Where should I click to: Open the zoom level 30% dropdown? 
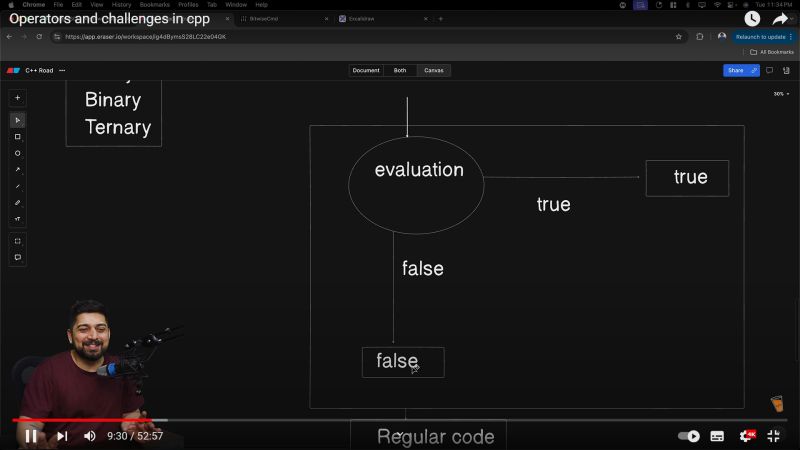[781, 94]
